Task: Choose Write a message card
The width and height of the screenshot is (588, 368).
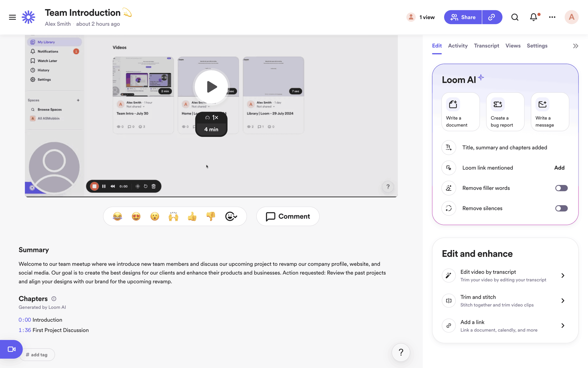Action: pyautogui.click(x=550, y=112)
